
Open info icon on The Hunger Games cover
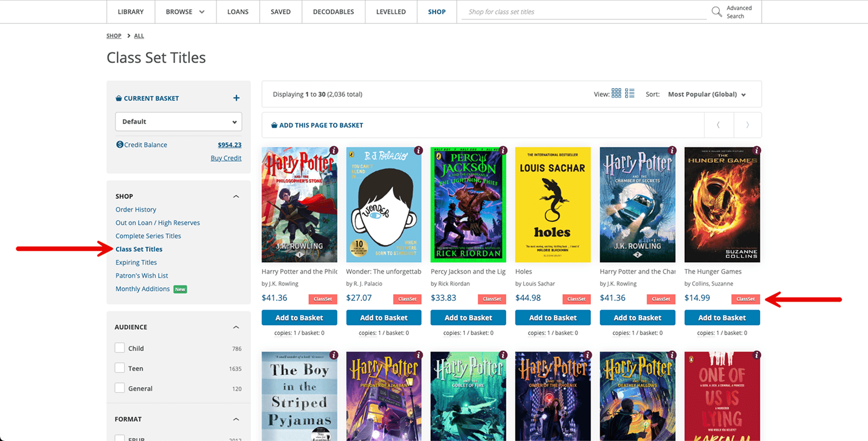click(757, 150)
